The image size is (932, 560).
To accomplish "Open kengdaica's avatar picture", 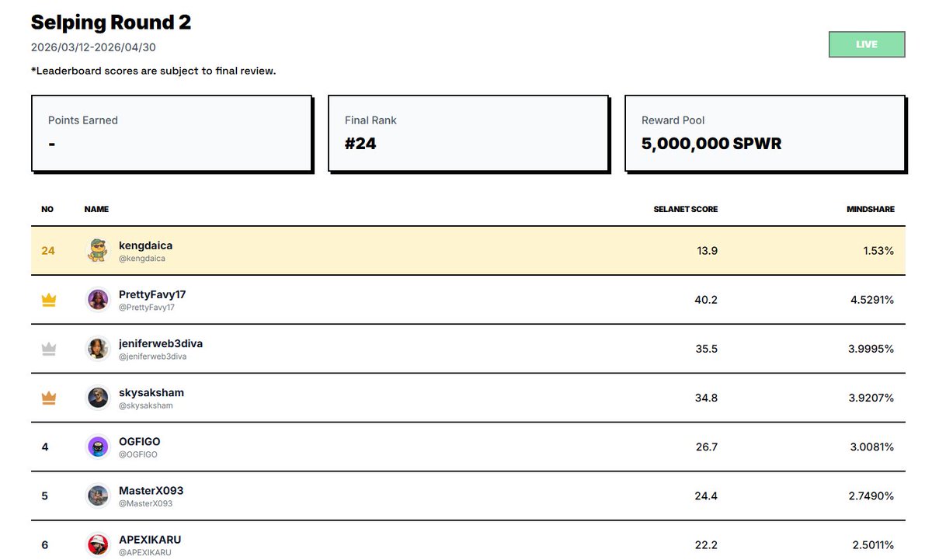I will tap(98, 251).
